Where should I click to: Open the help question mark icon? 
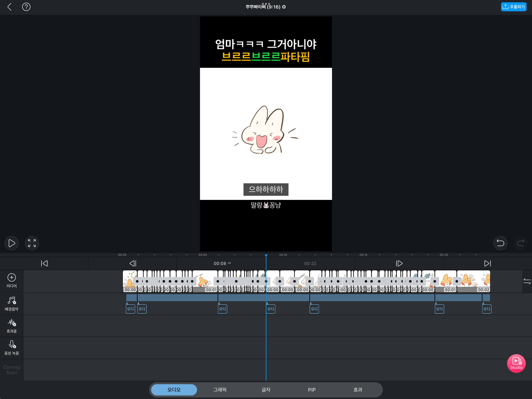pos(26,7)
